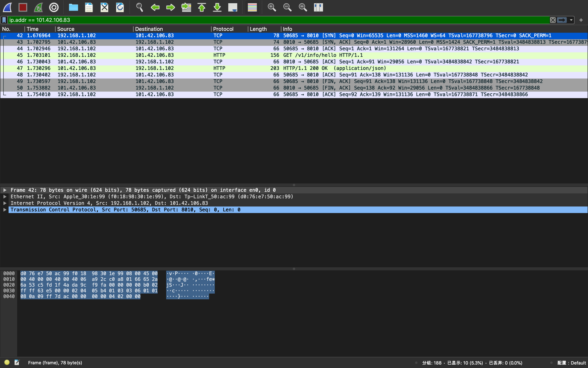The width and height of the screenshot is (588, 368).
Task: Expand Transmission Control Protocol details row
Action: [x=5, y=210]
